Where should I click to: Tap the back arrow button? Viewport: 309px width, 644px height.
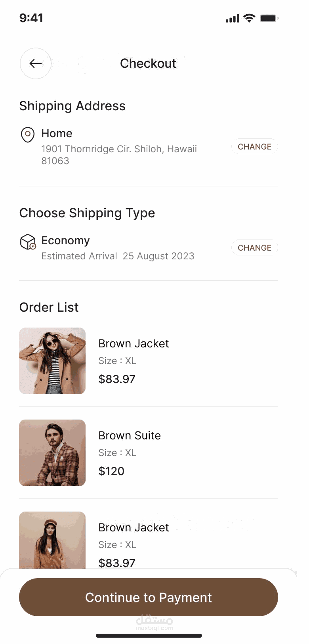tap(36, 63)
